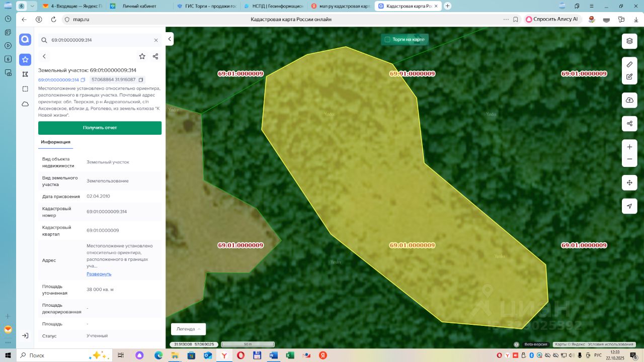Reload the current page
The height and width of the screenshot is (362, 644).
coord(53,19)
